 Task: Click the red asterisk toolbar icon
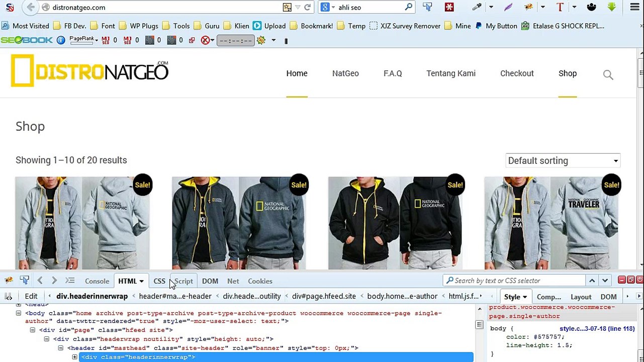(449, 7)
